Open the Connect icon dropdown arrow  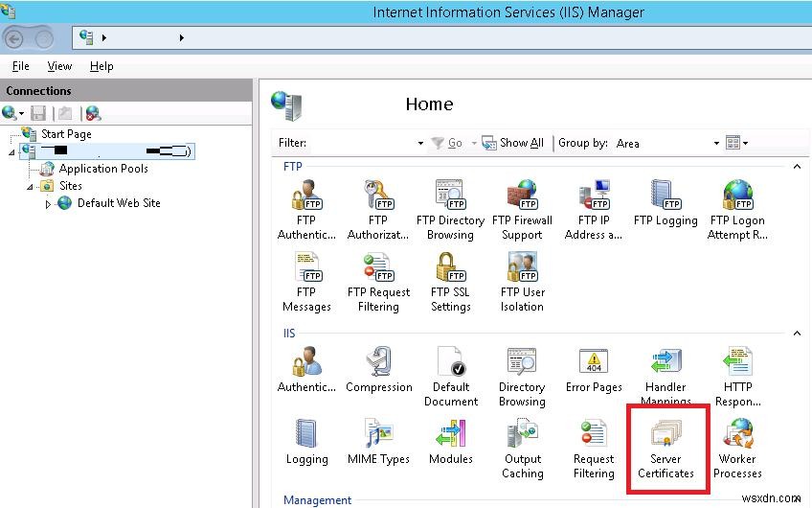tap(21, 113)
